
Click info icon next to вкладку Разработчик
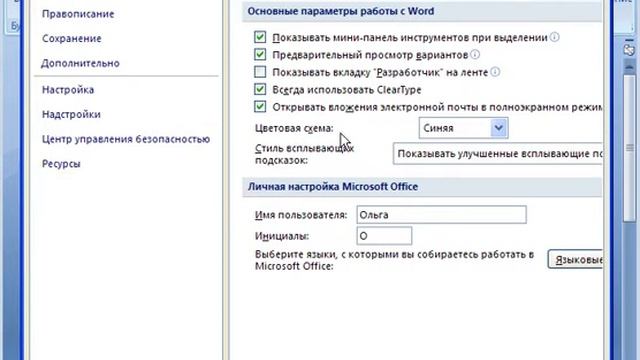495,72
